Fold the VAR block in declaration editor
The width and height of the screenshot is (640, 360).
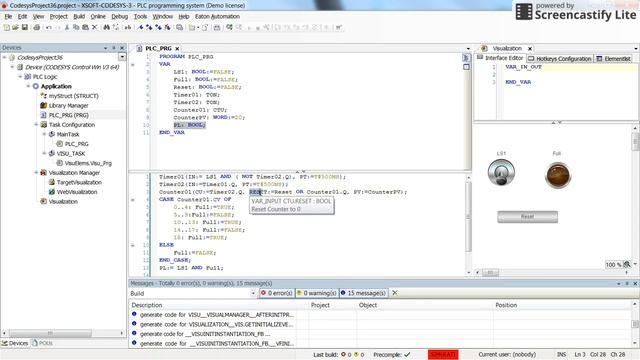pyautogui.click(x=133, y=64)
